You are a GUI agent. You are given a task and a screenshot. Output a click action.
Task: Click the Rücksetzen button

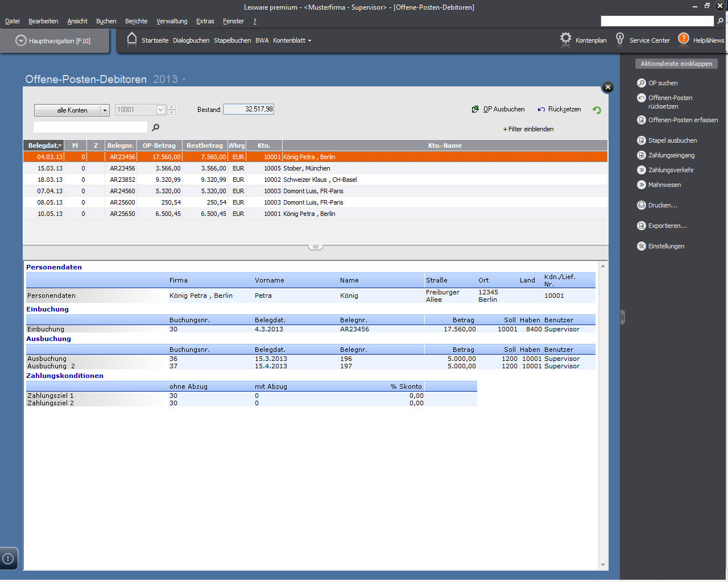tap(560, 109)
